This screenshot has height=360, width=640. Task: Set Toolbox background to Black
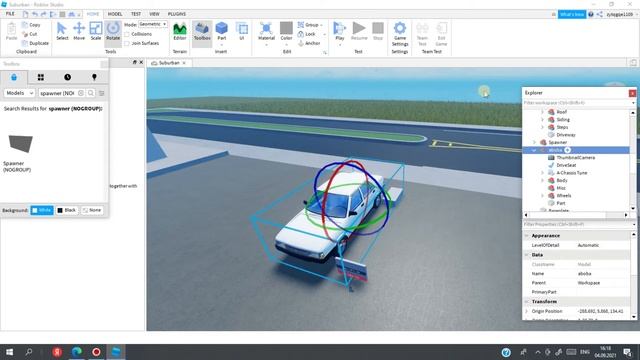click(67, 210)
